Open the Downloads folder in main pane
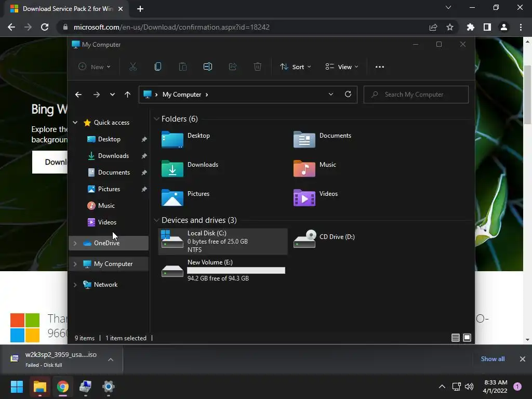This screenshot has height=399, width=532. (x=190, y=168)
